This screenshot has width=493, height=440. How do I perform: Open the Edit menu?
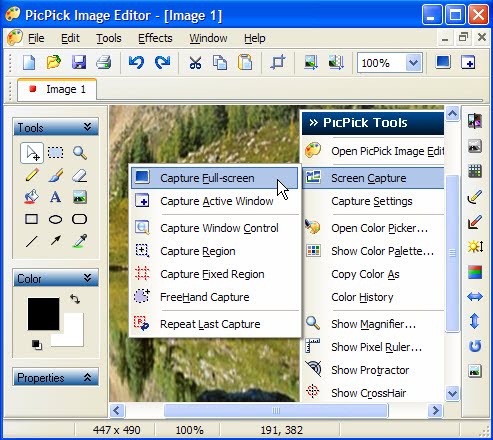70,38
